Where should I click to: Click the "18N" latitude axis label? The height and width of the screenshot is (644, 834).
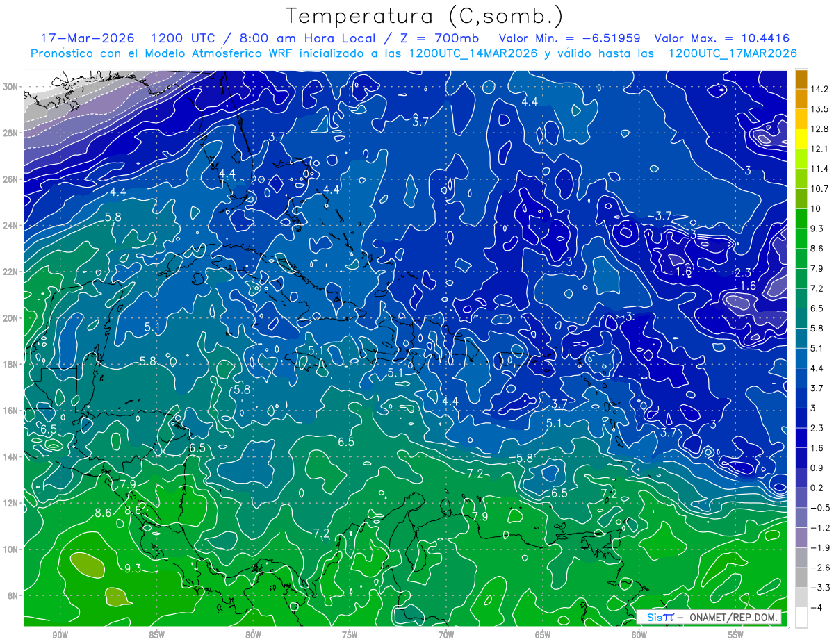(x=12, y=364)
